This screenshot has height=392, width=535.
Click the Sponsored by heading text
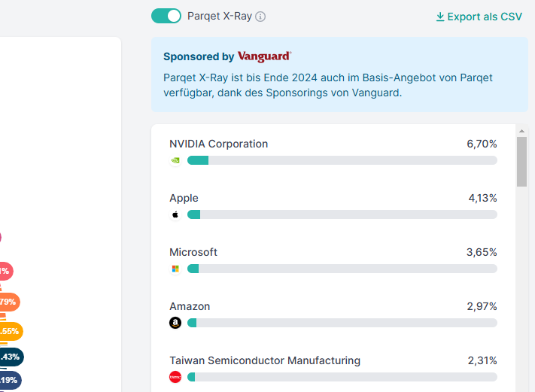click(199, 56)
